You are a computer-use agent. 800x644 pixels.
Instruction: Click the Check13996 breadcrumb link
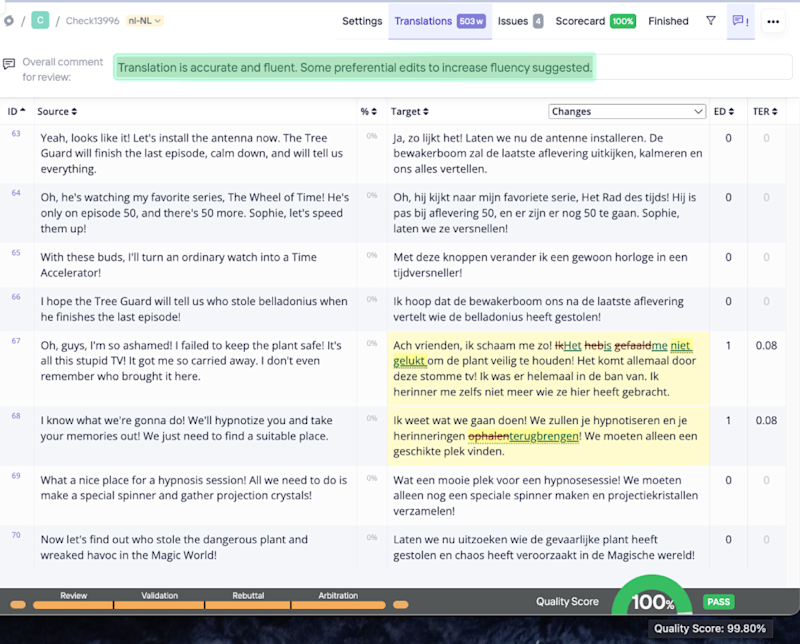pos(93,21)
